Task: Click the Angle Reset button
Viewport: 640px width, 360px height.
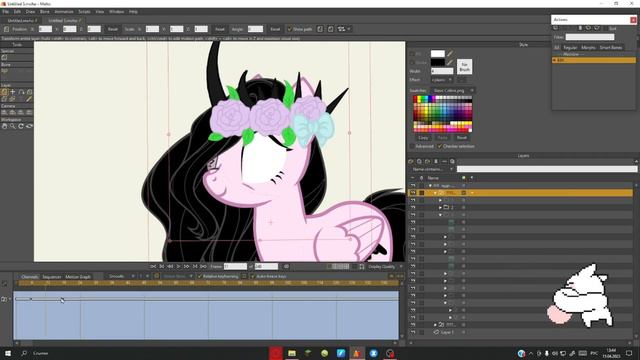Action: point(275,29)
